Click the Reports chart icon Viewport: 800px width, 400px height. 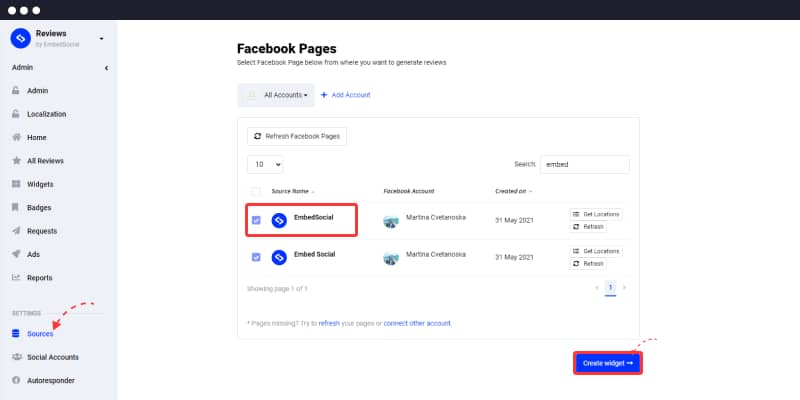click(x=16, y=278)
